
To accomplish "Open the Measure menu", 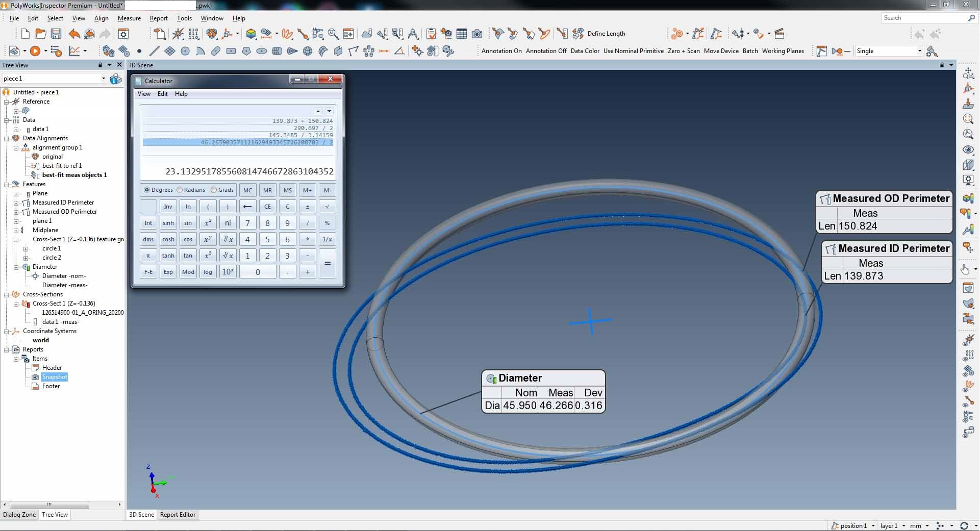I will pyautogui.click(x=129, y=18).
